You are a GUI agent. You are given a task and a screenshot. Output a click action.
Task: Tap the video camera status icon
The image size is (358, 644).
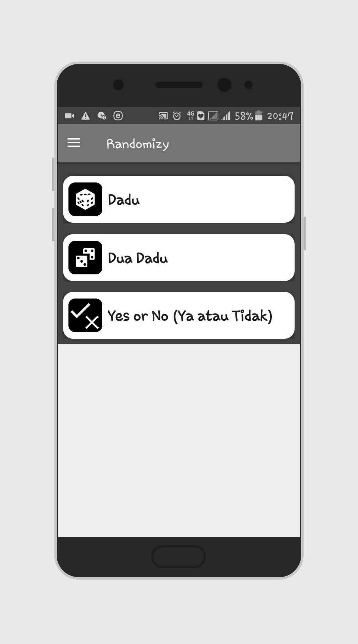(x=69, y=116)
